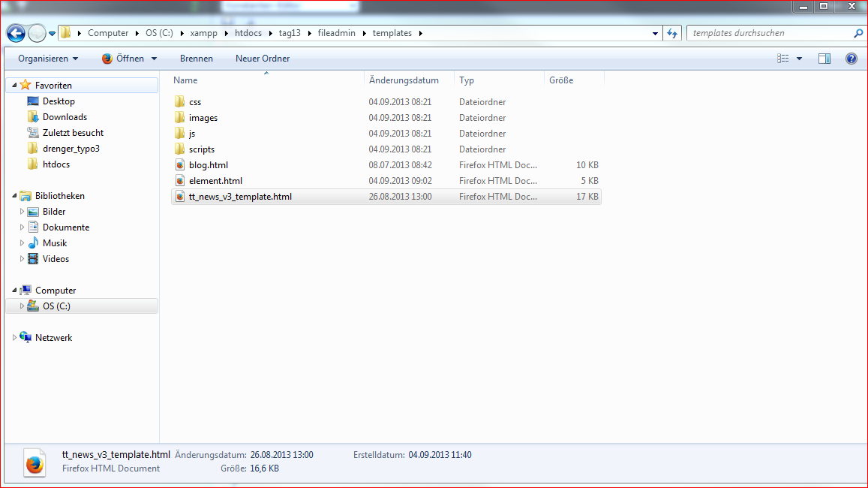868x488 pixels.
Task: Click the Bilder library icon
Action: click(x=33, y=212)
